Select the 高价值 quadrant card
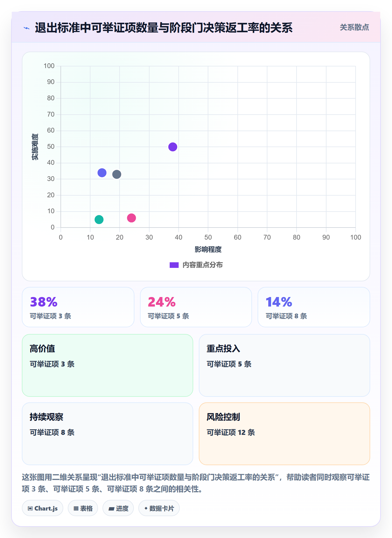 tap(108, 365)
